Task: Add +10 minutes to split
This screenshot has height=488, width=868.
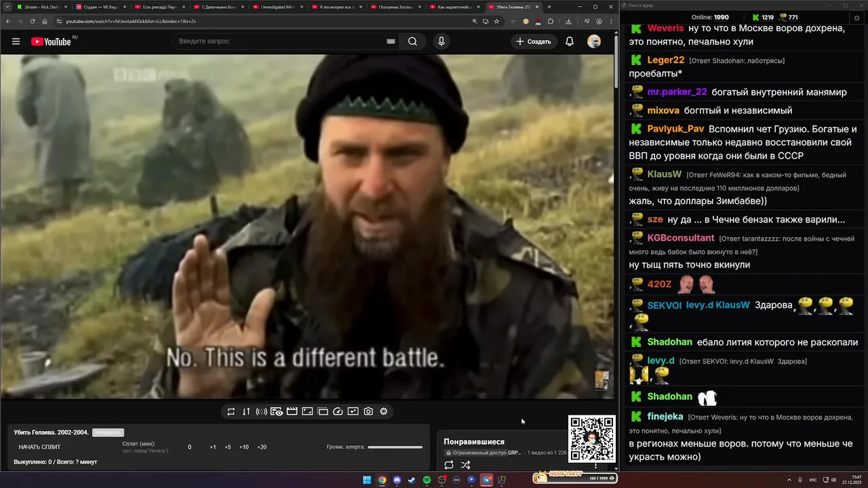Action: point(244,447)
